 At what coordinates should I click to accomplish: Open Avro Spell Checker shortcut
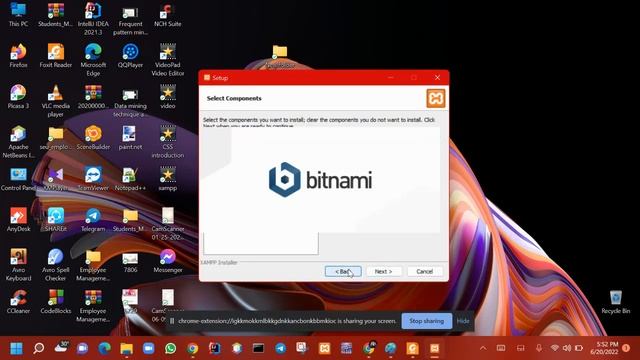point(56,265)
